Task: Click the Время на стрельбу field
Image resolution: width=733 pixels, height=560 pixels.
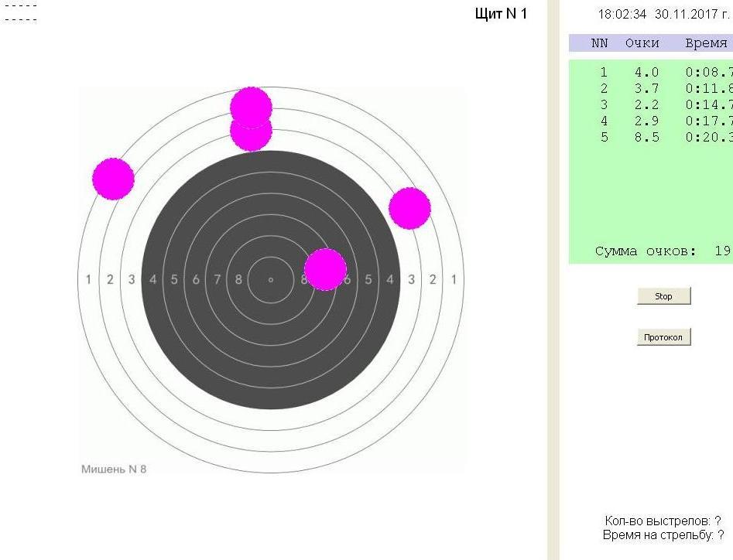Action: coord(663,534)
